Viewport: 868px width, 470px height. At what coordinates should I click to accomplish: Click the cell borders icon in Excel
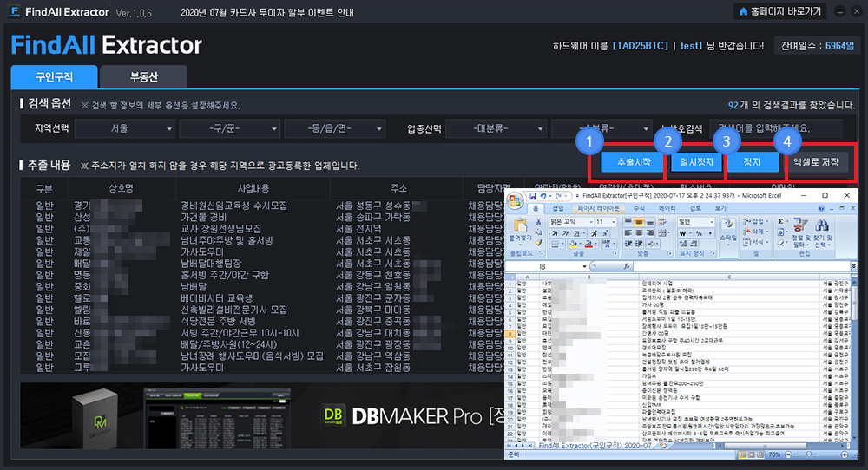pos(556,244)
